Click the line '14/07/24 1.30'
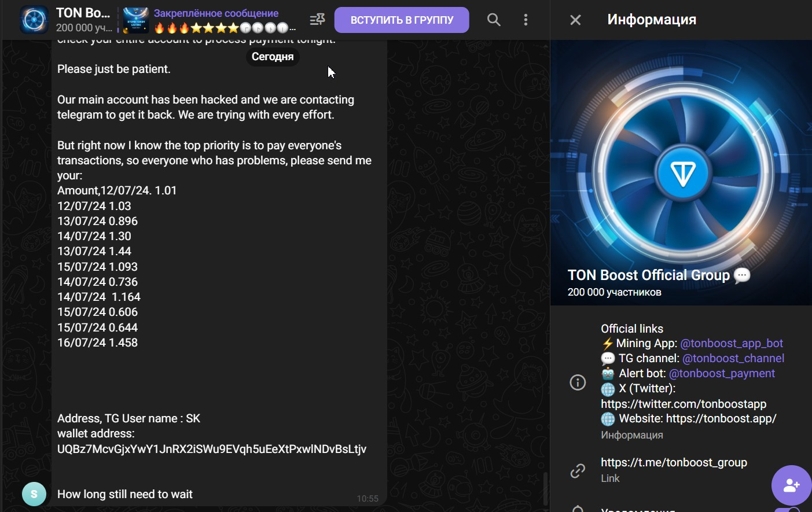This screenshot has height=512, width=812. [x=94, y=236]
